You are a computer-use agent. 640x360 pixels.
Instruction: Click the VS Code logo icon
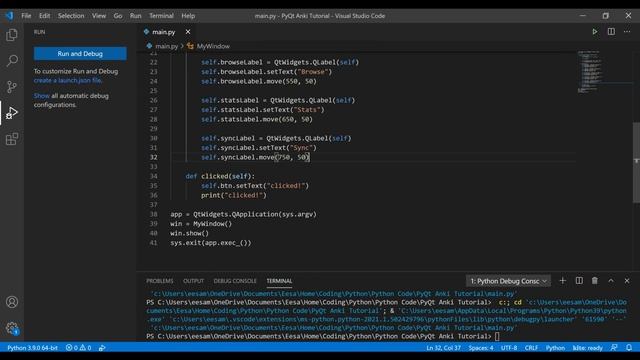(x=9, y=16)
